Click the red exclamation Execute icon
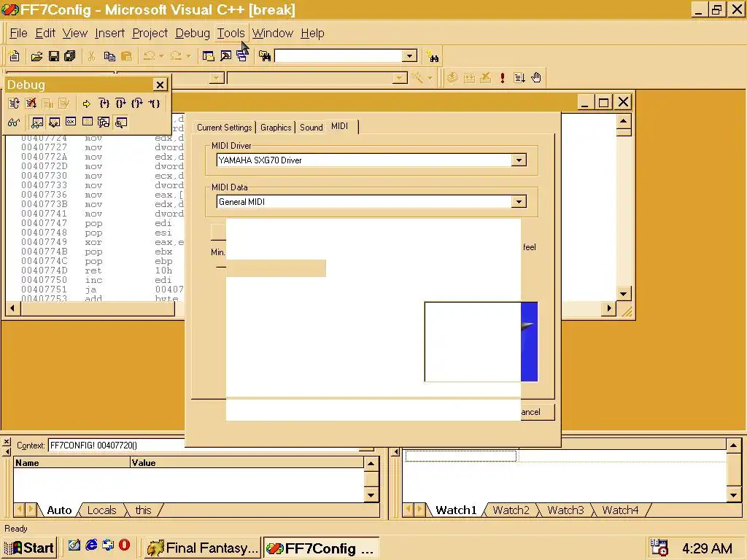This screenshot has height=560, width=747. [x=502, y=77]
